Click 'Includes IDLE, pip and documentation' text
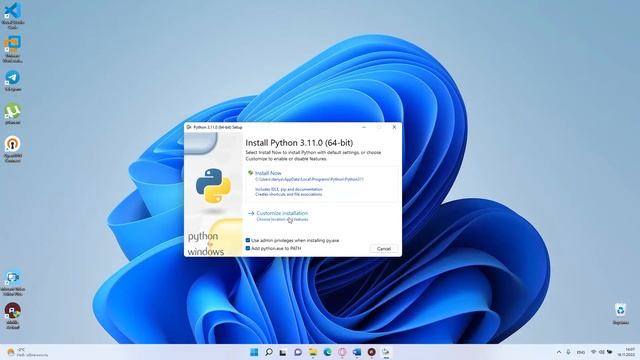 click(x=289, y=189)
